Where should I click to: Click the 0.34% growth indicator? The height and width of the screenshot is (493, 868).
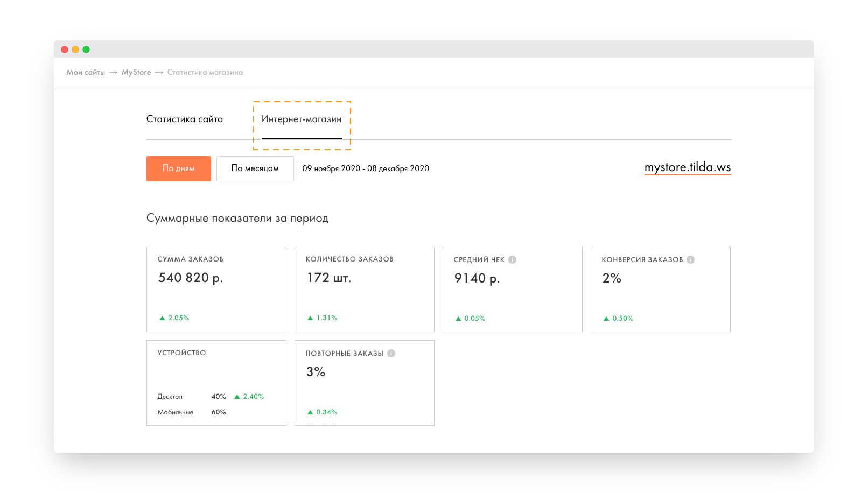[x=323, y=412]
